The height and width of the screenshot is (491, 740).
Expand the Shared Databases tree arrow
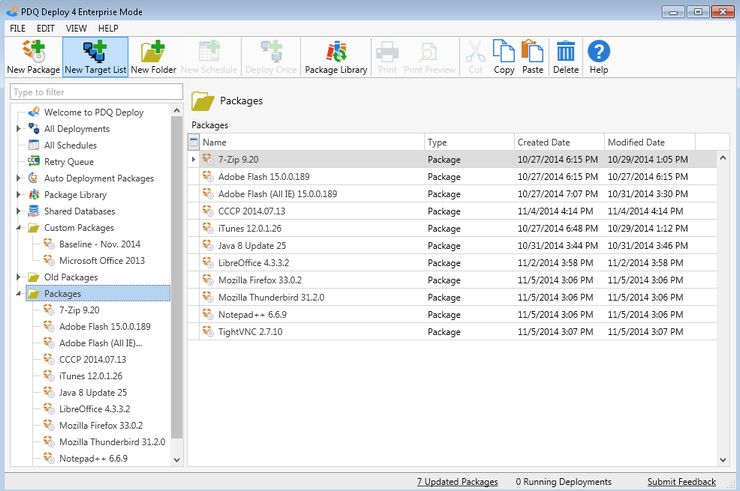coord(18,211)
